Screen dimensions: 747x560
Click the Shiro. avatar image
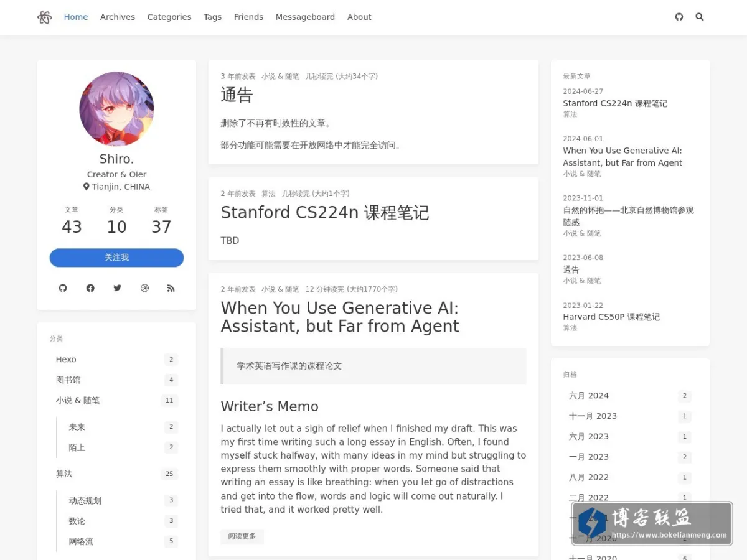coord(116,109)
